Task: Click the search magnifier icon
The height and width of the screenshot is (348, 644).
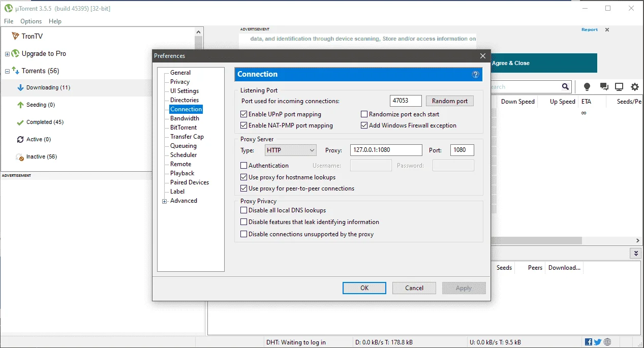Action: 566,87
